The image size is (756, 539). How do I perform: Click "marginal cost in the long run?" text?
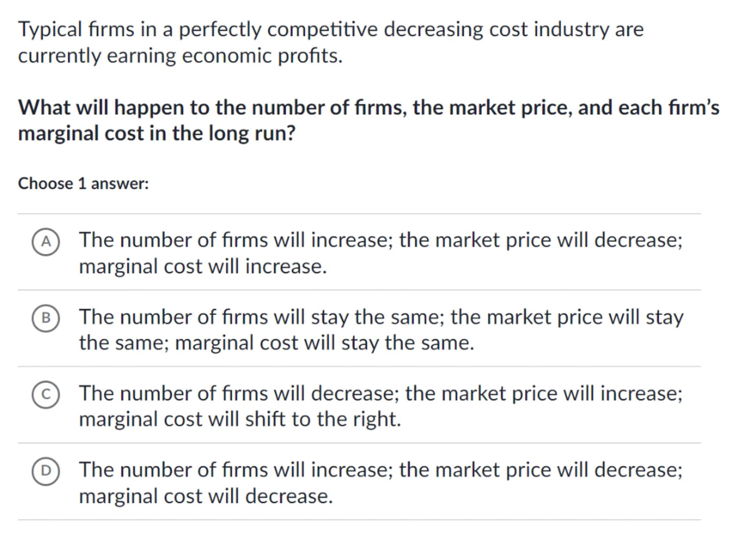(x=157, y=133)
